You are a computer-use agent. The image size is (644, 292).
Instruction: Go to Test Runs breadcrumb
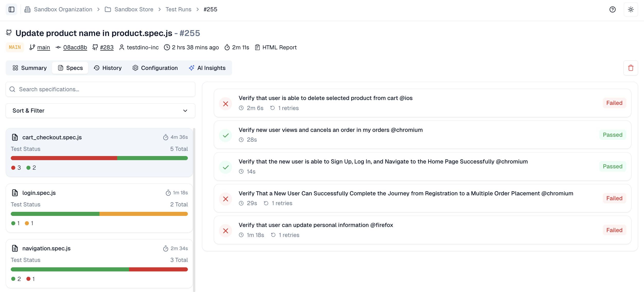(x=178, y=10)
